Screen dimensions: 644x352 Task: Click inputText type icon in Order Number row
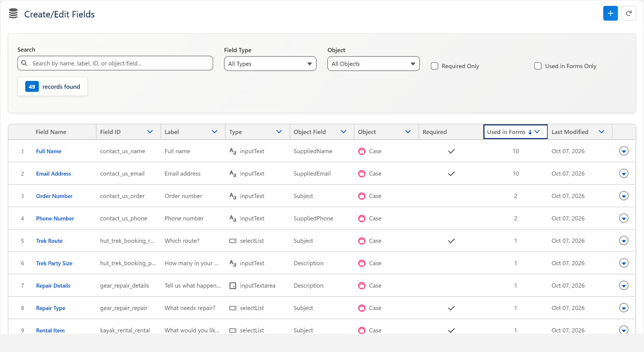pyautogui.click(x=233, y=196)
